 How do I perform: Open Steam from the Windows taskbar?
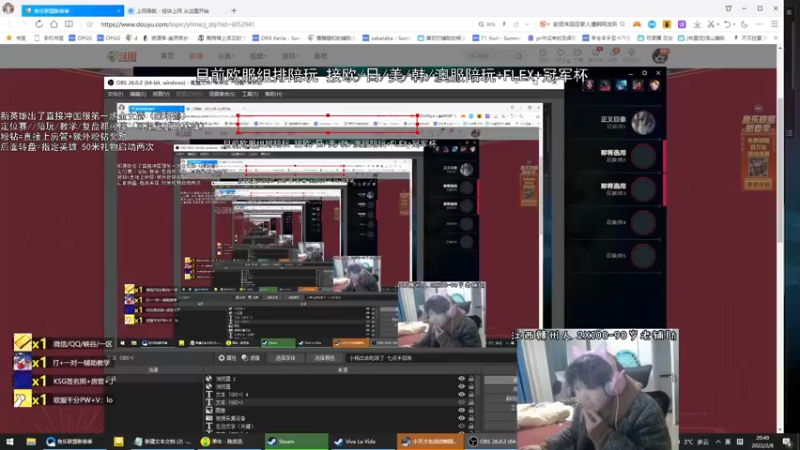(296, 441)
